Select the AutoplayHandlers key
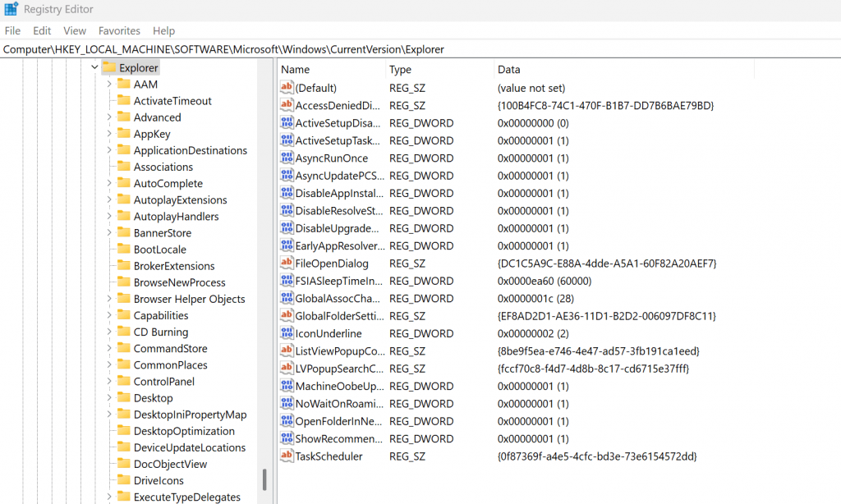The width and height of the screenshot is (841, 504). click(176, 216)
